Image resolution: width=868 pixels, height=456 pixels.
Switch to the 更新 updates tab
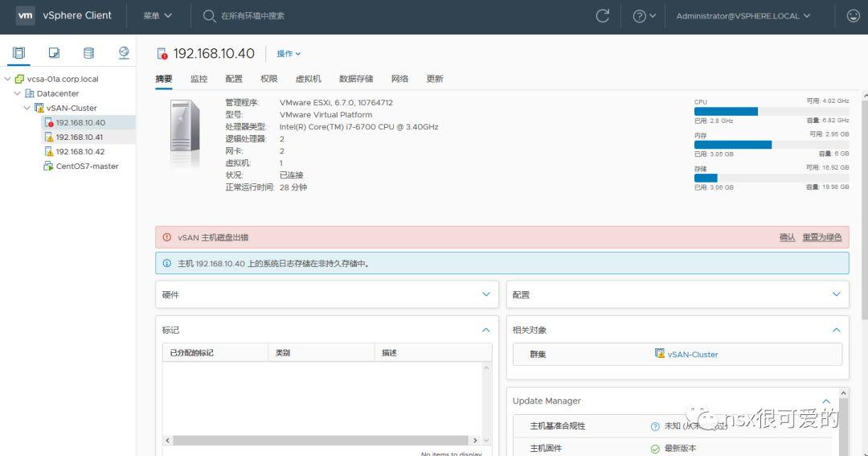pos(435,79)
